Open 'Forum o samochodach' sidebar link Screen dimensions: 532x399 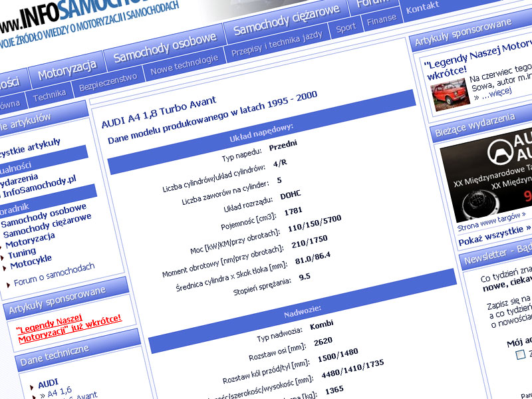click(x=55, y=274)
